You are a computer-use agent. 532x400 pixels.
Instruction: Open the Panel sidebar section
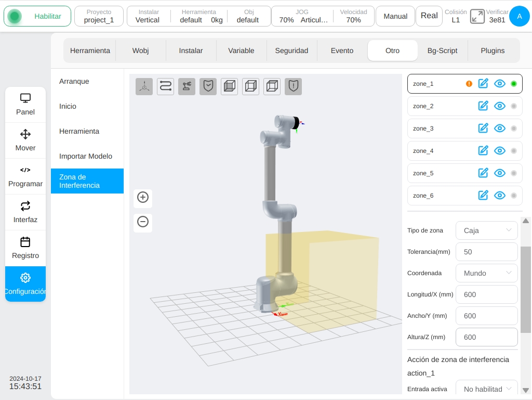click(25, 105)
